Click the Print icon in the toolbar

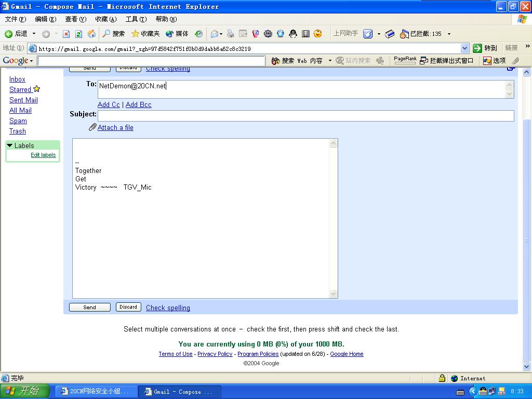pyautogui.click(x=231, y=34)
